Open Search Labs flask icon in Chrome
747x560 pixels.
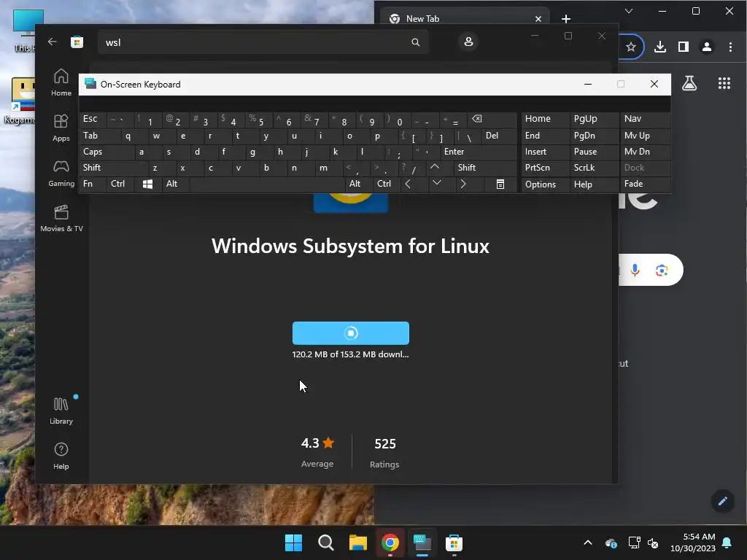(689, 84)
